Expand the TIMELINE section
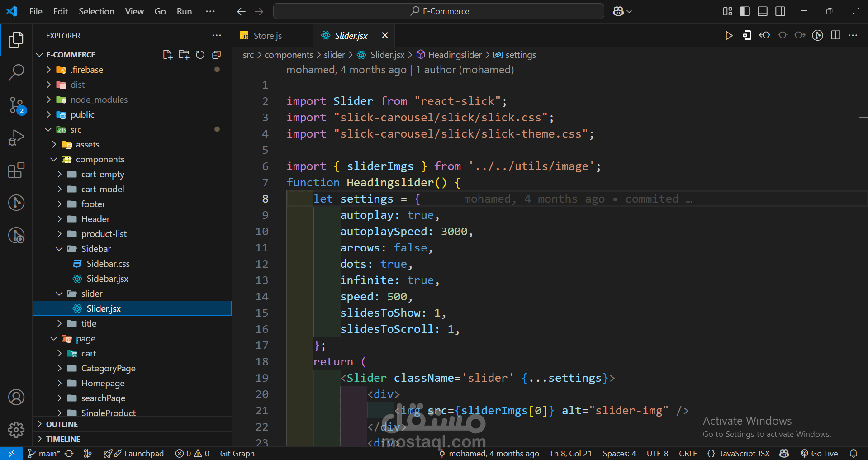Screen dimensions: 868x460 [x=132, y=439]
